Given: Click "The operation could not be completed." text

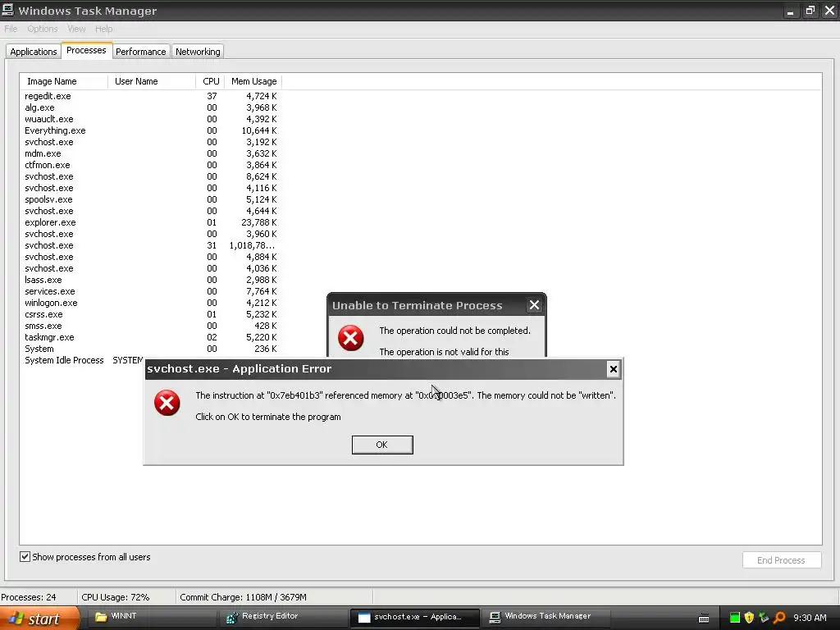Looking at the screenshot, I should click(x=454, y=331).
